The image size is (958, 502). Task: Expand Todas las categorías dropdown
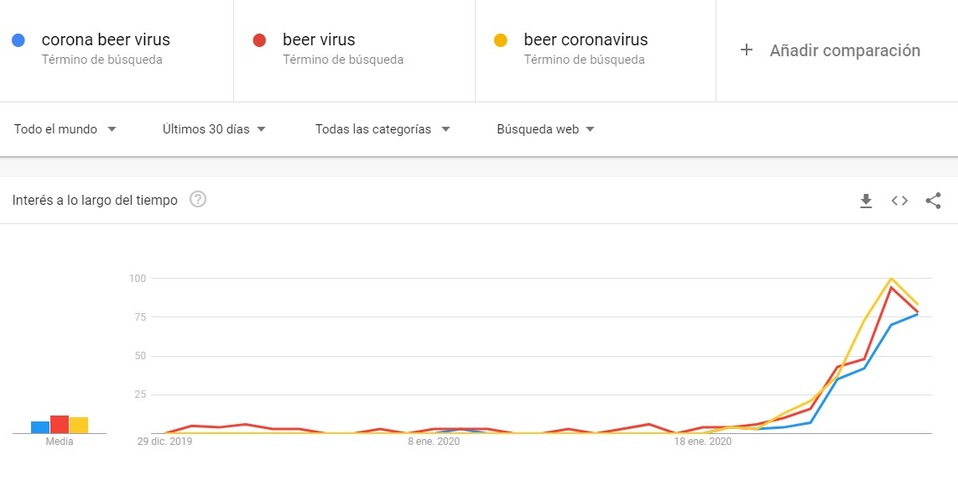coord(382,129)
